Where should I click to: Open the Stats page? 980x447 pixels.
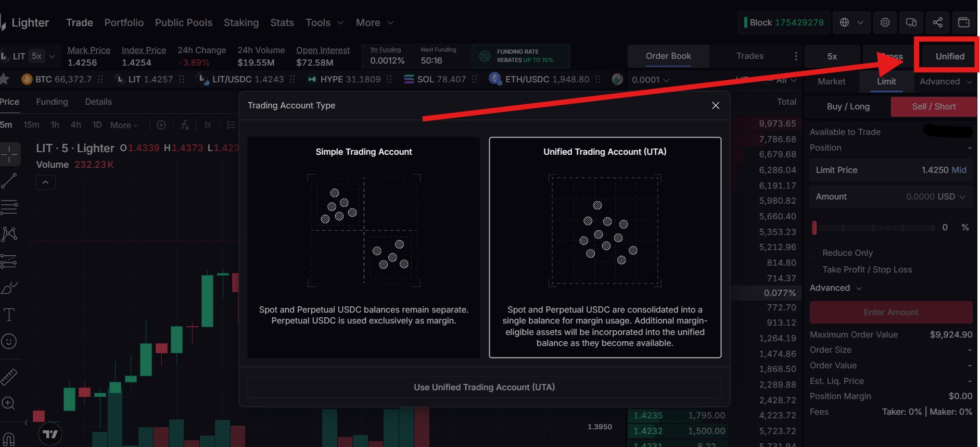[x=282, y=22]
